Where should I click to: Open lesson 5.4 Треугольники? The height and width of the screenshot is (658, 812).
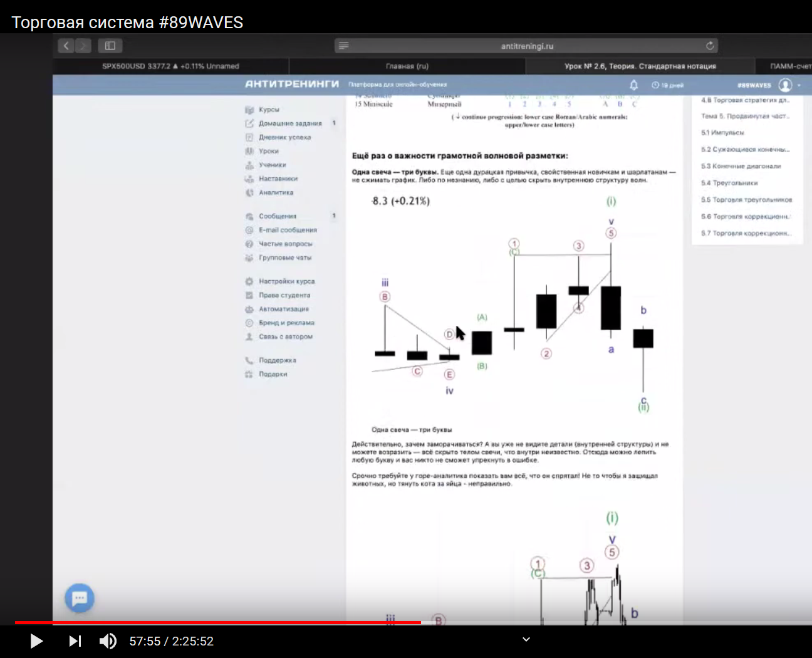(729, 183)
